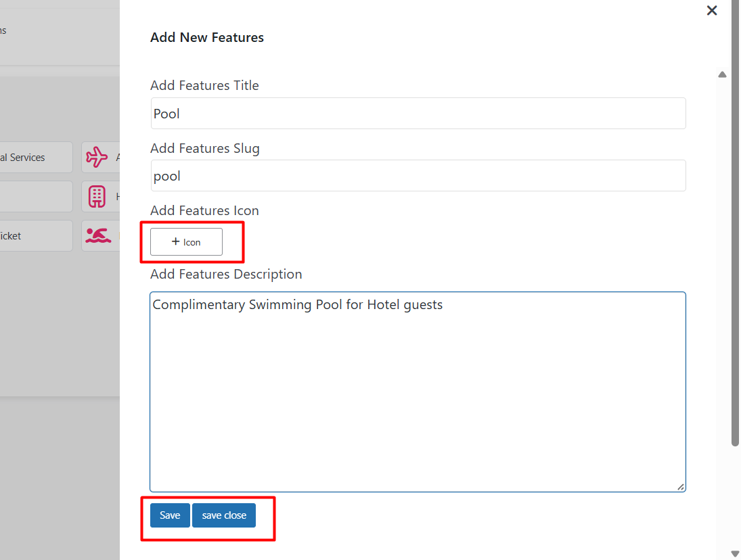Focus the Add Features Slug field
741x560 pixels.
pyautogui.click(x=418, y=176)
